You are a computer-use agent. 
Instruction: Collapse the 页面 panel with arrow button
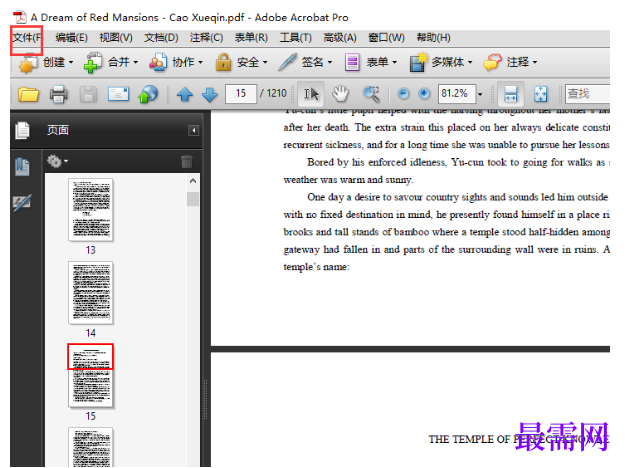point(194,130)
